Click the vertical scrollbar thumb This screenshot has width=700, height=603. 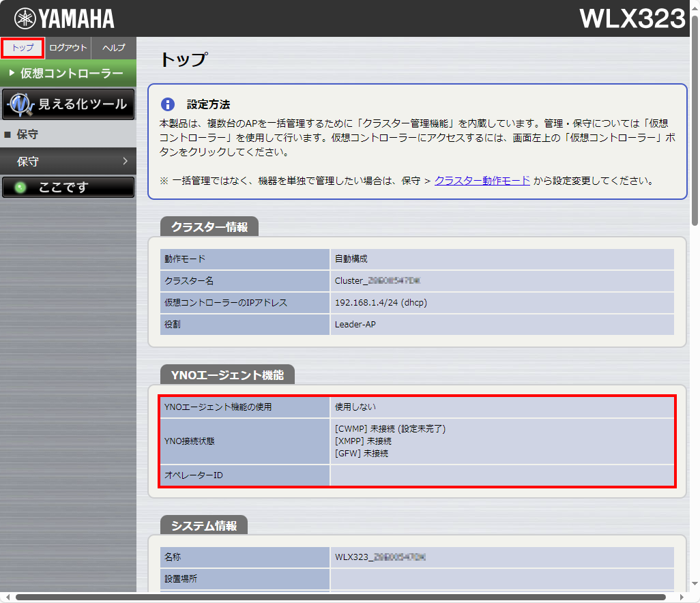(695, 123)
